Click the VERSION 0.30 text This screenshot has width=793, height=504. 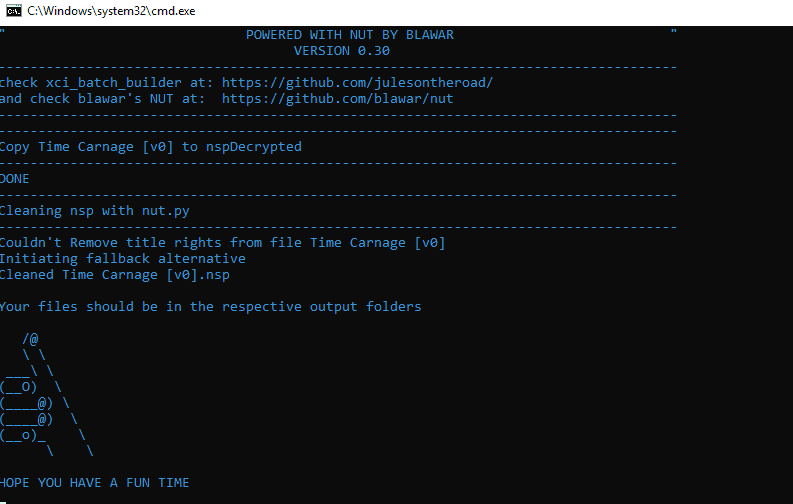[342, 51]
